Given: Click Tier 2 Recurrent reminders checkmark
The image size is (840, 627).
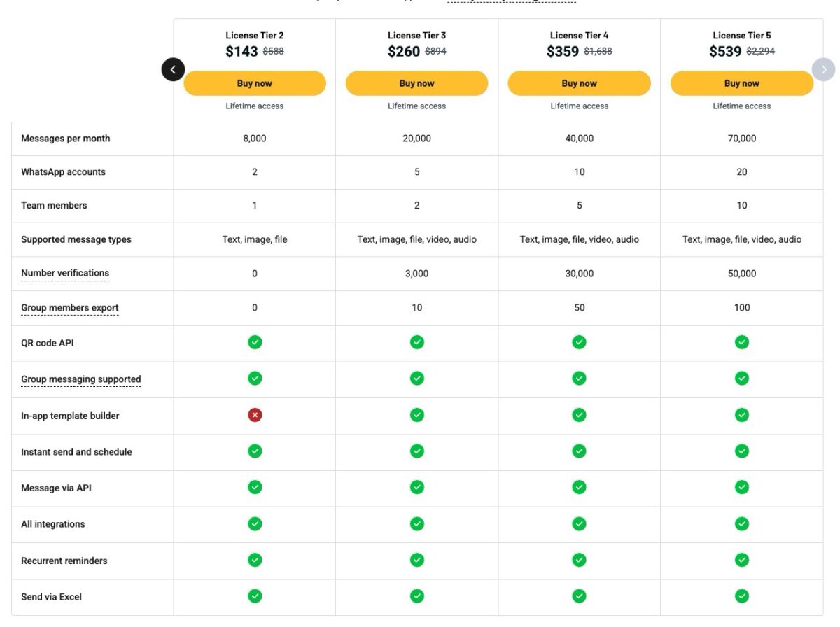Looking at the screenshot, I should pos(255,560).
